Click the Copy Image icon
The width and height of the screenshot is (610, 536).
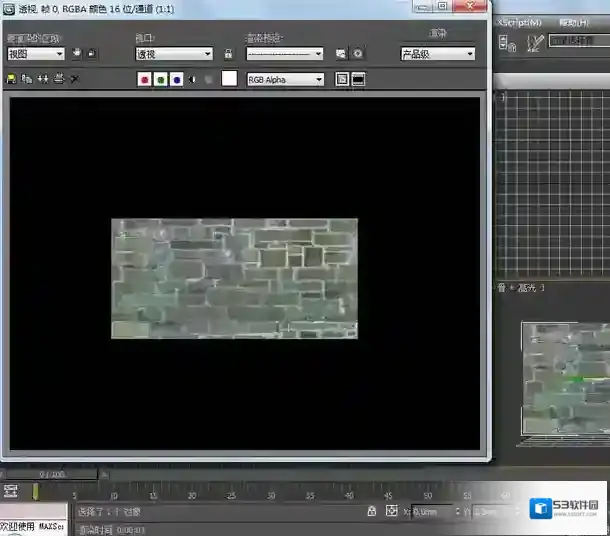(27, 79)
